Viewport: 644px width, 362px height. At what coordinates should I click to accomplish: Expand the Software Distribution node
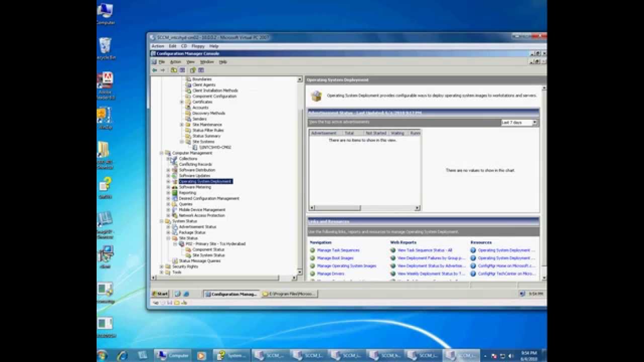pos(168,170)
